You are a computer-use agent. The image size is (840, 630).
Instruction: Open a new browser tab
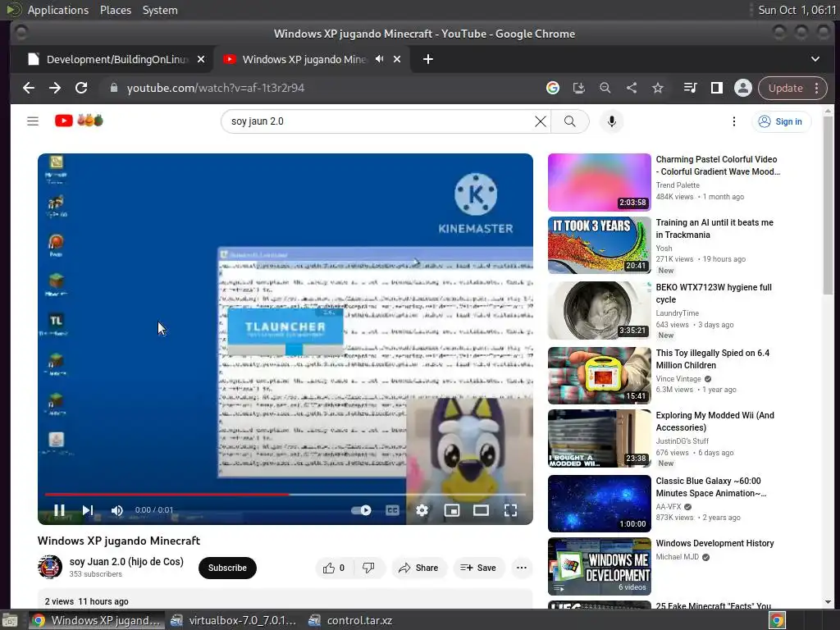coord(427,59)
